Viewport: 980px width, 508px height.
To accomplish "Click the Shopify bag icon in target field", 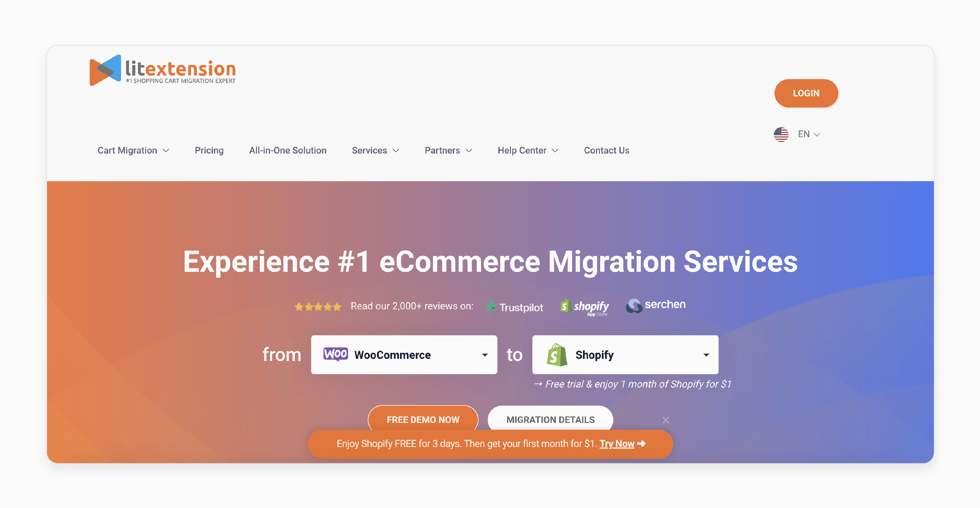I will coord(556,354).
